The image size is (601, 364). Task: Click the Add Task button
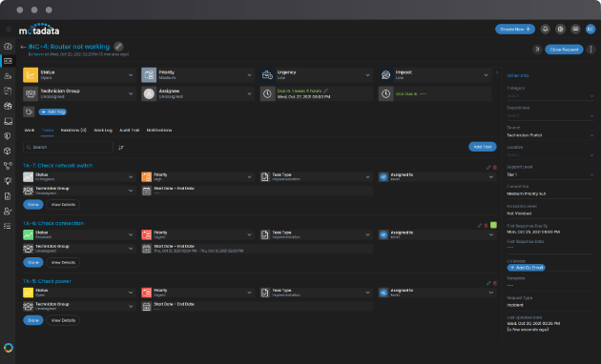482,147
